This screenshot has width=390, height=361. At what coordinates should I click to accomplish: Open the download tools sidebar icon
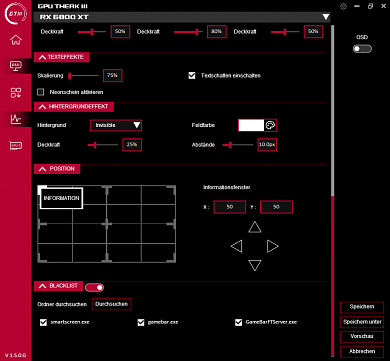16,93
